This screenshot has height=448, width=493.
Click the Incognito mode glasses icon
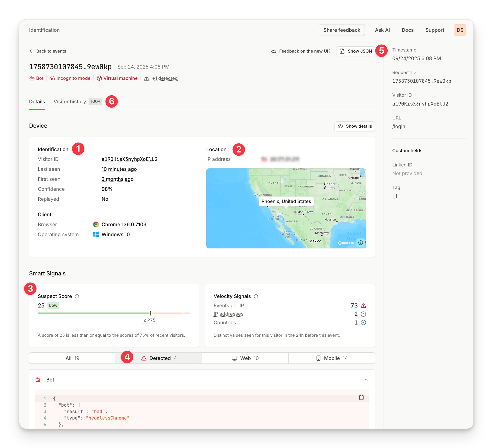(x=52, y=79)
